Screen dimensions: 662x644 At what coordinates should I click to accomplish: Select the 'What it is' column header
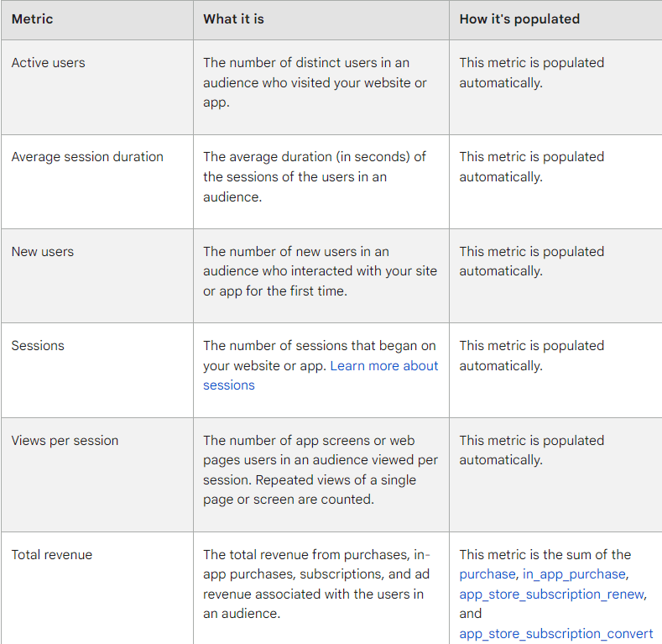click(x=233, y=18)
